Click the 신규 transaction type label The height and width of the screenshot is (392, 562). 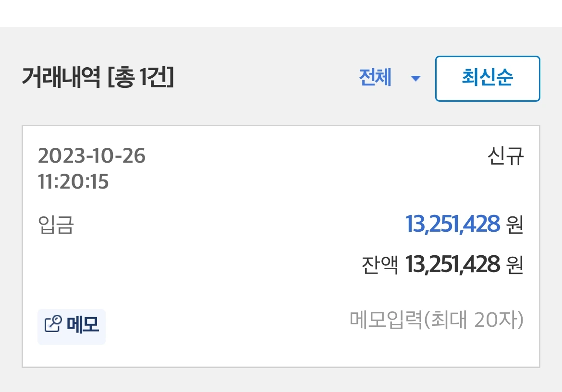pyautogui.click(x=505, y=156)
